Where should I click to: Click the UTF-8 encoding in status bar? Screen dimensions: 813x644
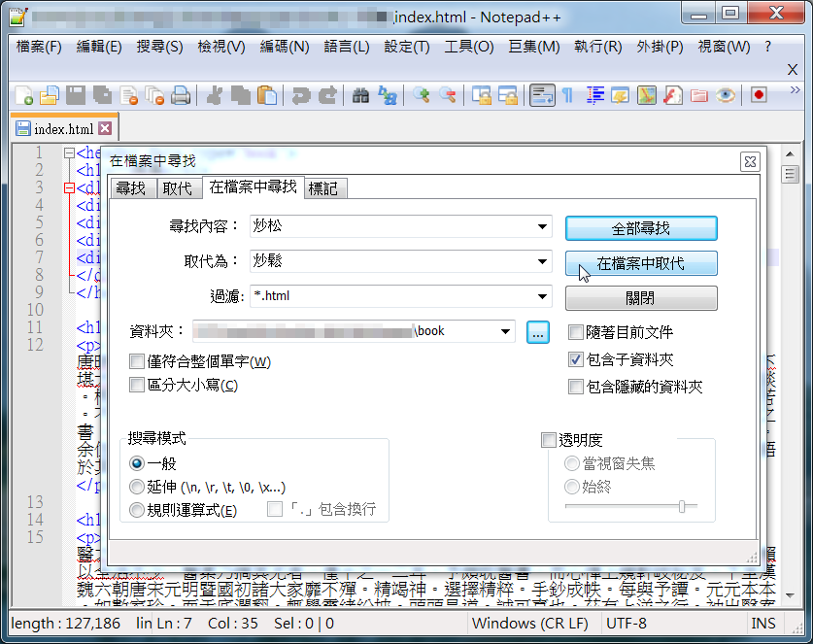[x=627, y=624]
